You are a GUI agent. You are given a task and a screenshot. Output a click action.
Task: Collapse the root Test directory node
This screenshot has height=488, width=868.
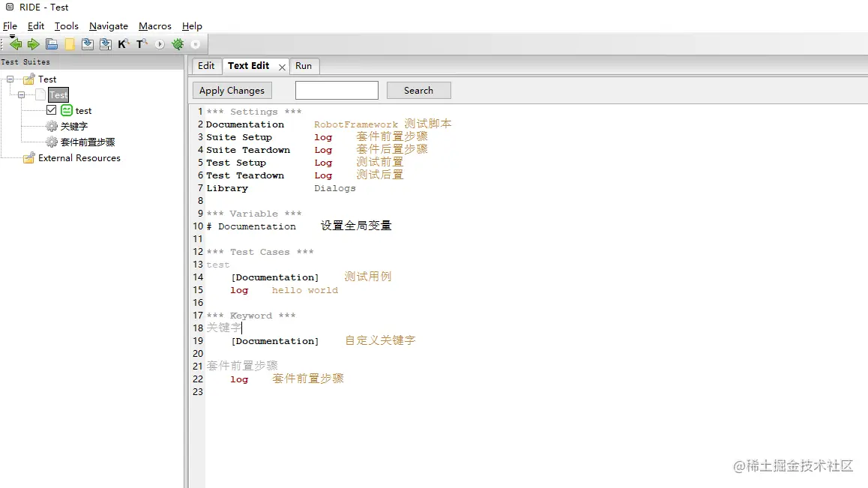tap(10, 79)
